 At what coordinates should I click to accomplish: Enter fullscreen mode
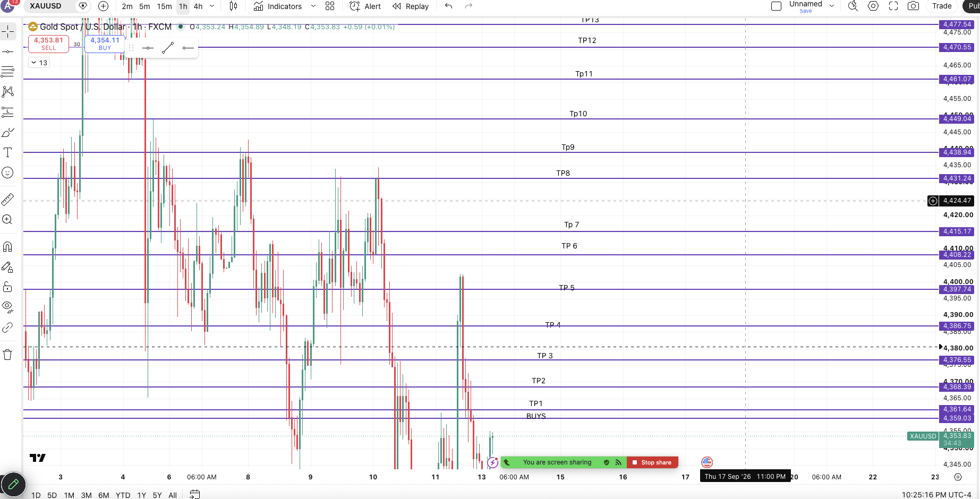tap(893, 6)
